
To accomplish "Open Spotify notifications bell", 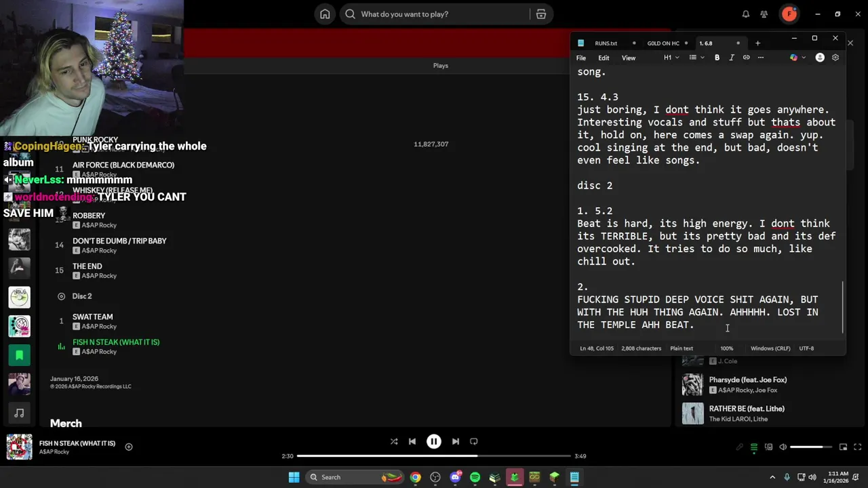I will pyautogui.click(x=746, y=14).
